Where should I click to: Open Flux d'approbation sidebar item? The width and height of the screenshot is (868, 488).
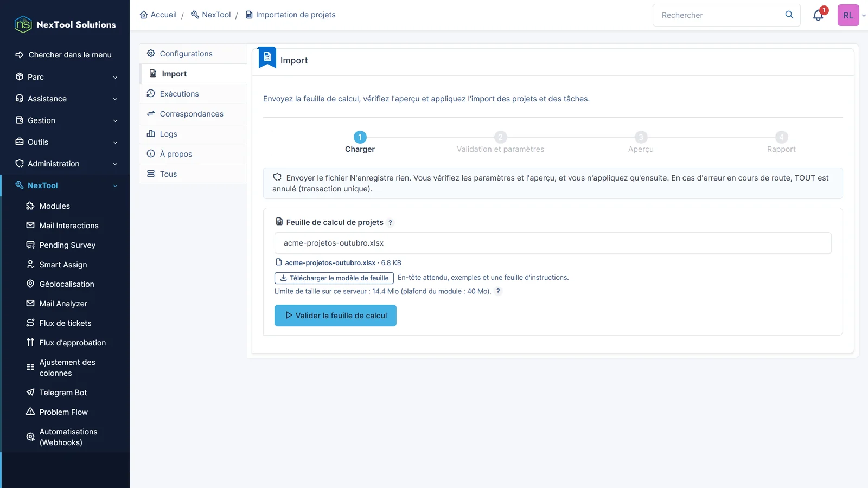point(65,343)
